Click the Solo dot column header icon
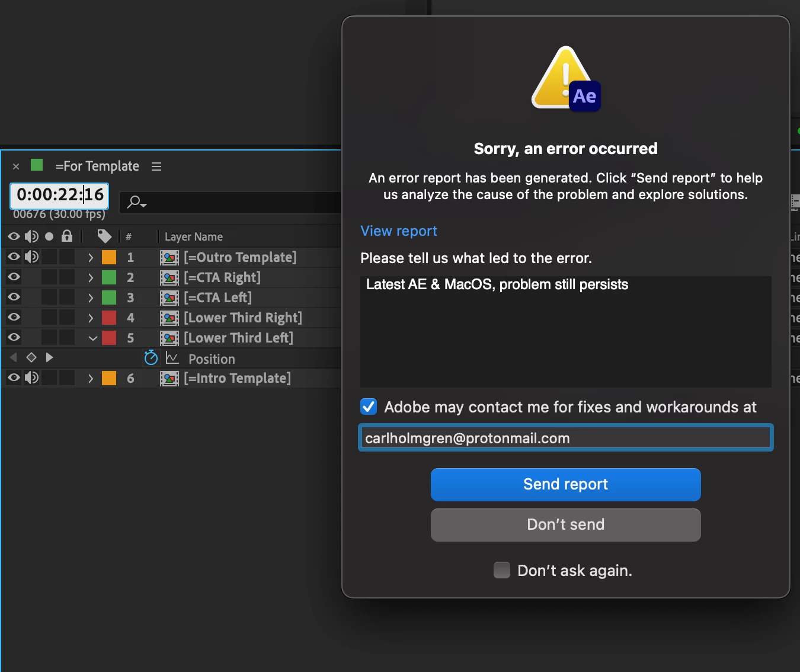 click(x=49, y=236)
